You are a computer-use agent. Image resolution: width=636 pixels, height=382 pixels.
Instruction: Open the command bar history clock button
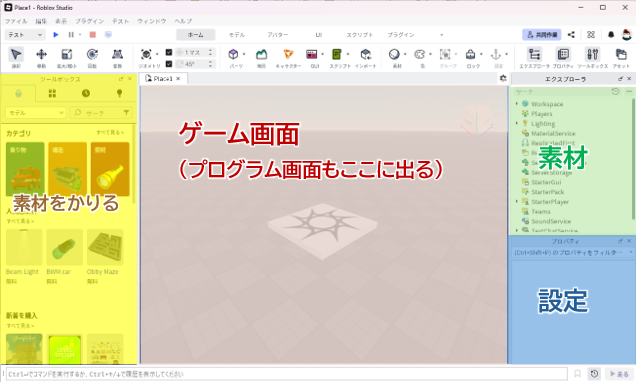click(594, 374)
